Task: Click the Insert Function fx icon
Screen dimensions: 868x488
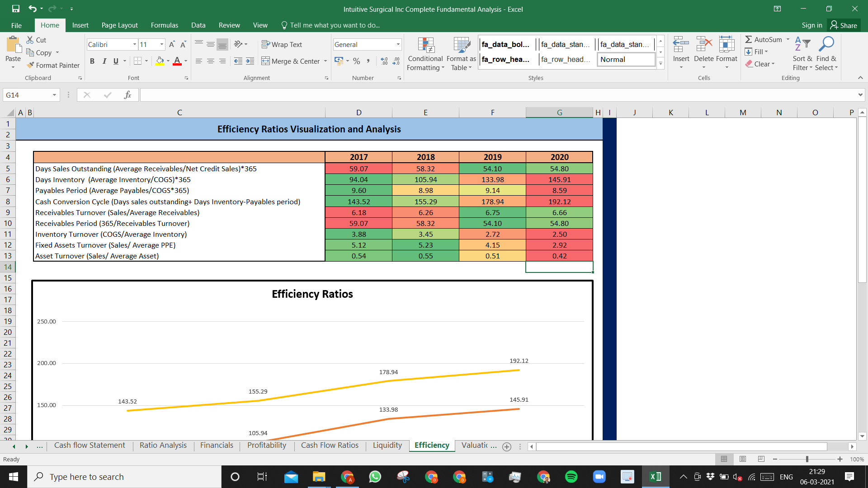Action: (127, 95)
